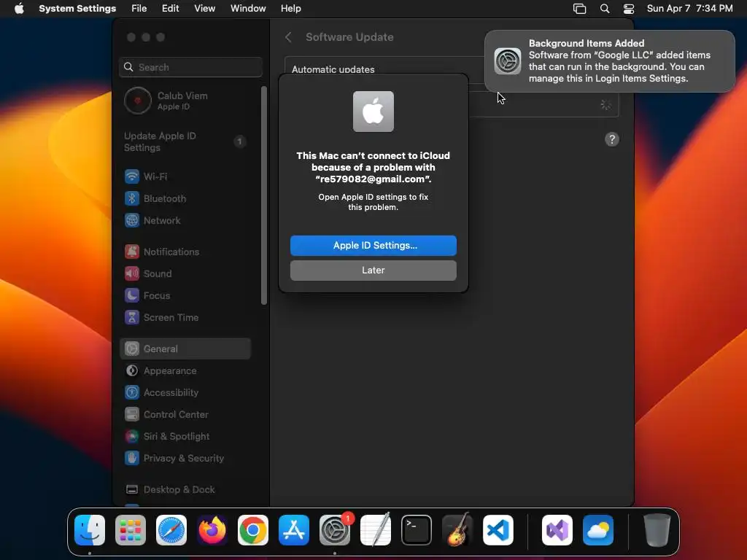Click the sidebar scrollbar
Screen dimensions: 747x560
point(264,195)
